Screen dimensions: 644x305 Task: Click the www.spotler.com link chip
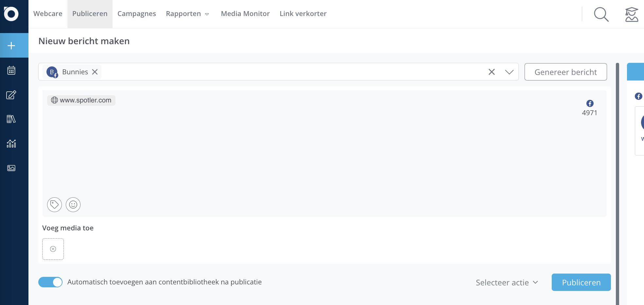[81, 100]
